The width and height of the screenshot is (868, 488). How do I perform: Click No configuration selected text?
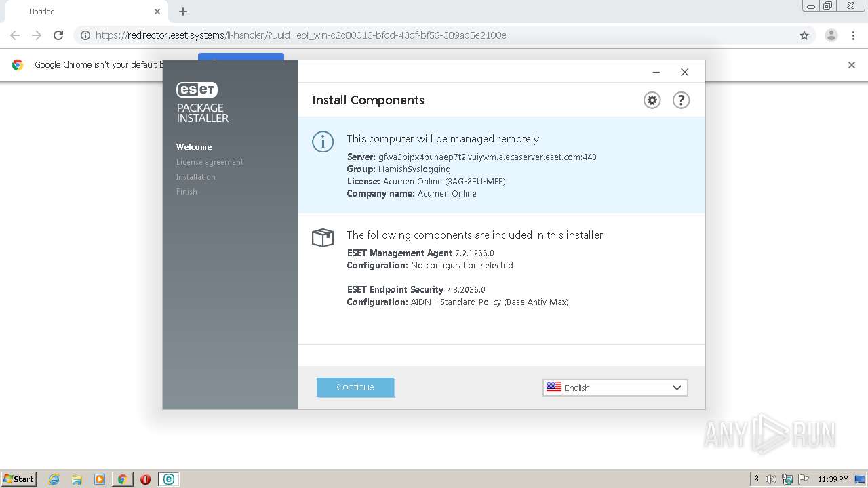click(x=462, y=265)
